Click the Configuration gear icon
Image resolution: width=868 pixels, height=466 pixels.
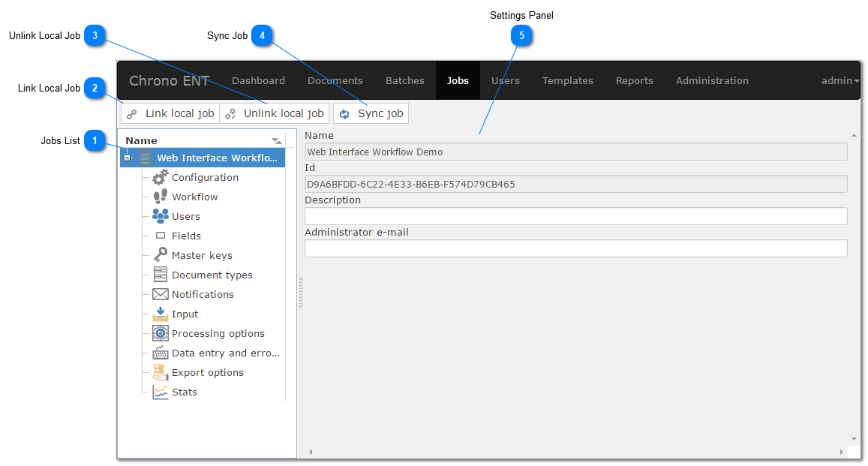click(x=161, y=177)
